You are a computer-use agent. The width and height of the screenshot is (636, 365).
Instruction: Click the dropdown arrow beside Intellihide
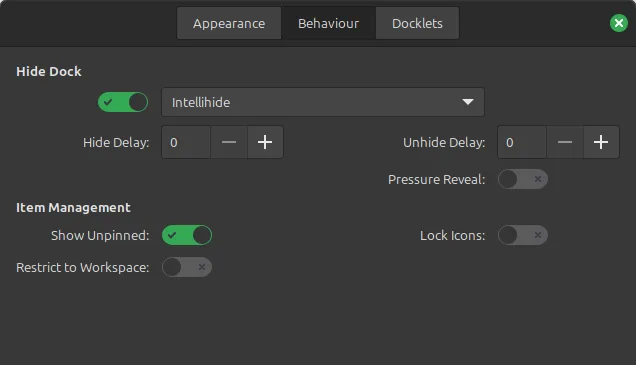coord(468,102)
